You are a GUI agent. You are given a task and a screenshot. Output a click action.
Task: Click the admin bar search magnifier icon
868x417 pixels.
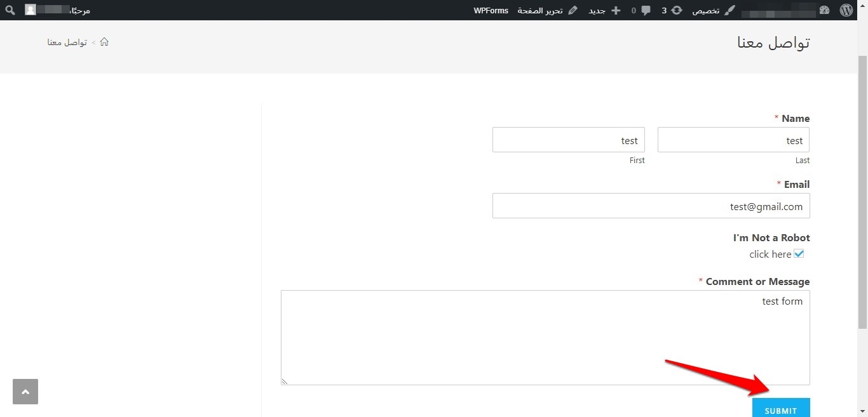pyautogui.click(x=10, y=10)
